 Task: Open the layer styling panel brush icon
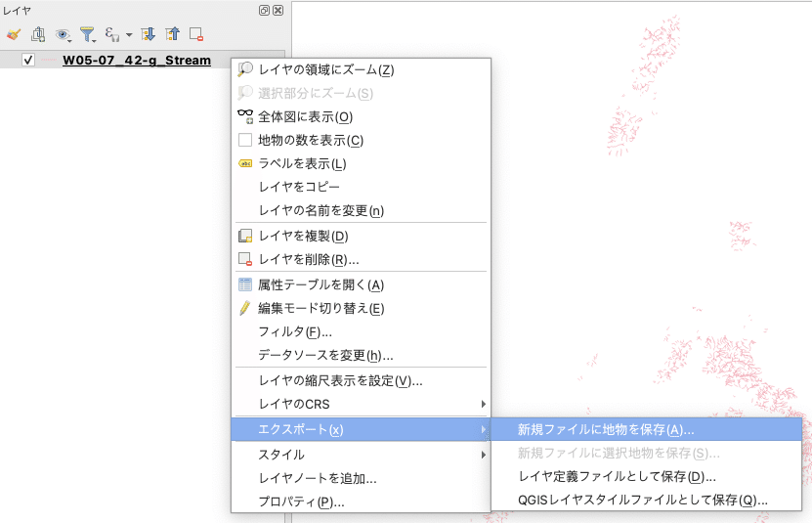coord(14,35)
